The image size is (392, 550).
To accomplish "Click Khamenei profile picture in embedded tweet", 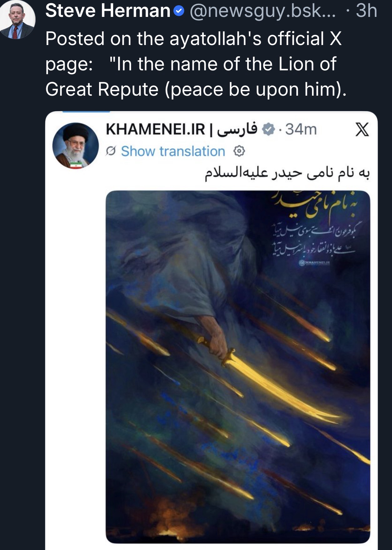I will click(x=75, y=146).
